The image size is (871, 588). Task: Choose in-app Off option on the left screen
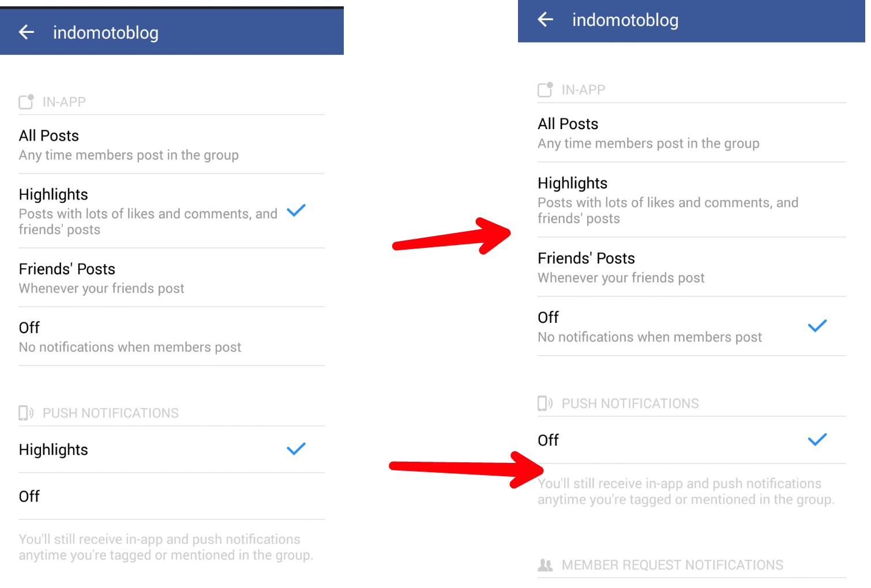click(x=130, y=337)
